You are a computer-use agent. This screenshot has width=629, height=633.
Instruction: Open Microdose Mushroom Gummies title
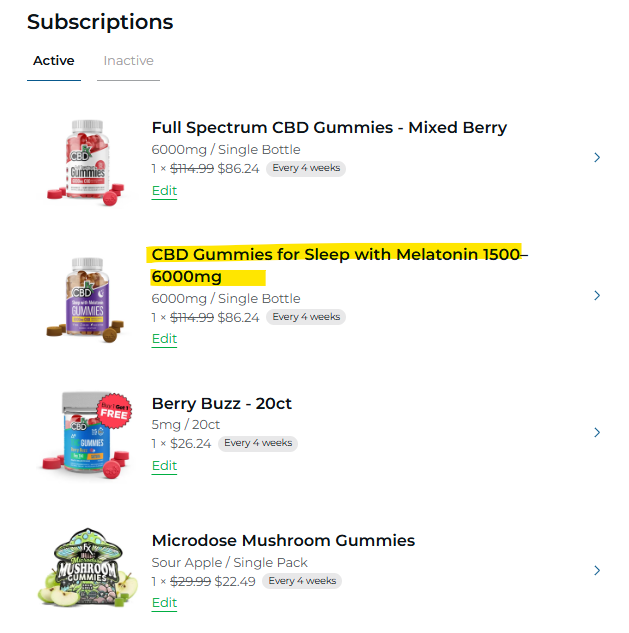click(x=283, y=541)
